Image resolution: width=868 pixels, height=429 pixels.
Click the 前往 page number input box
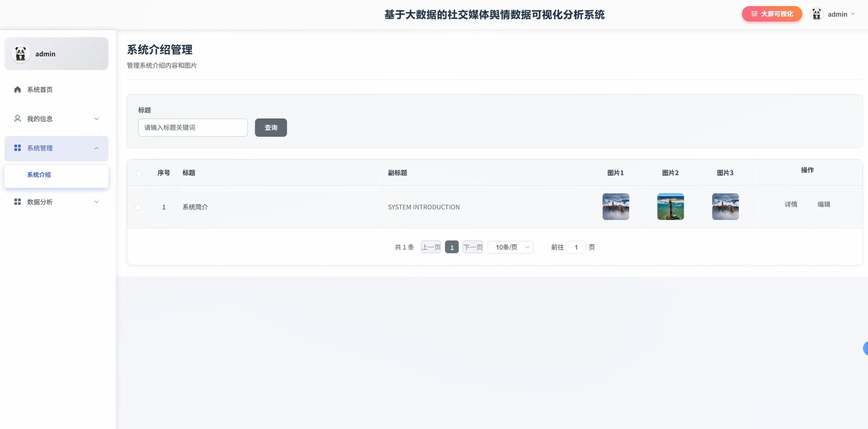pyautogui.click(x=576, y=247)
